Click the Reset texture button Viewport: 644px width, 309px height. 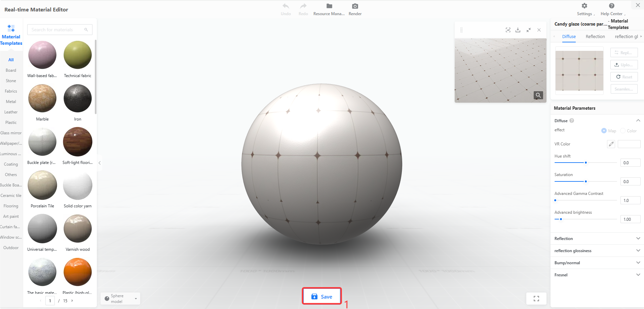[x=624, y=77]
